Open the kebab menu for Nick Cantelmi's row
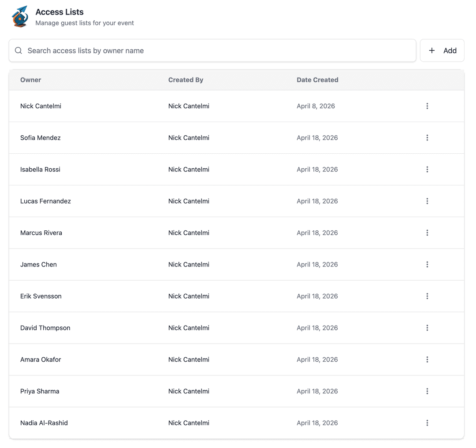 (427, 106)
